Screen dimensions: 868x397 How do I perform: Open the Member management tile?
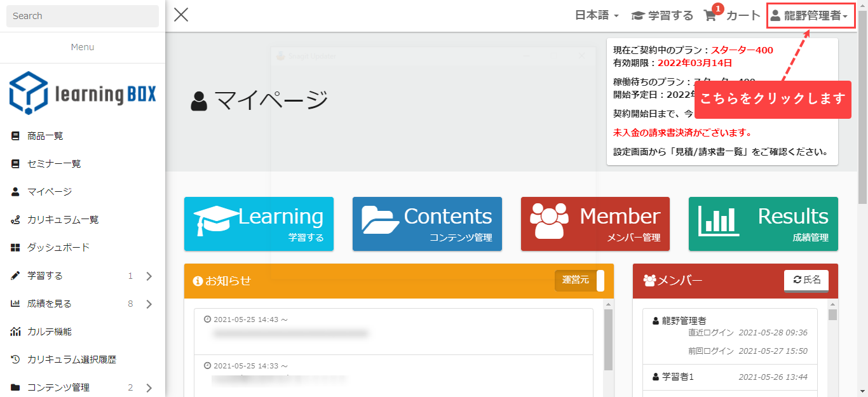point(595,224)
